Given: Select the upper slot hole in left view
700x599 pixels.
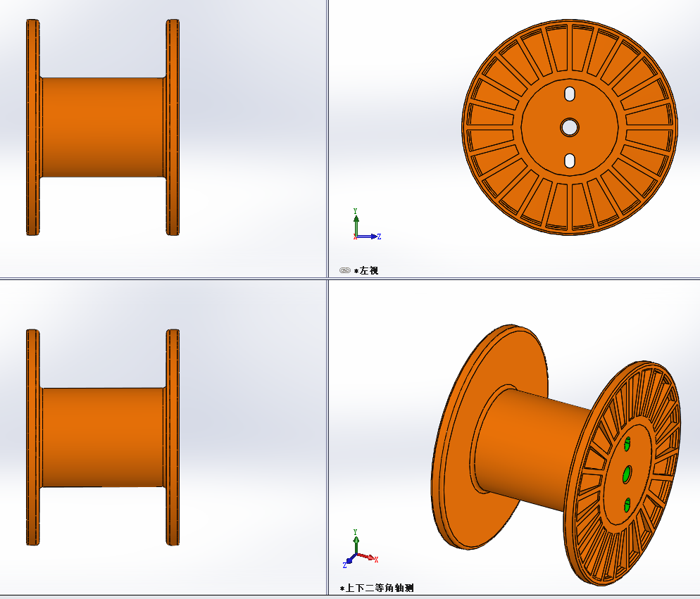Looking at the screenshot, I should (x=569, y=94).
